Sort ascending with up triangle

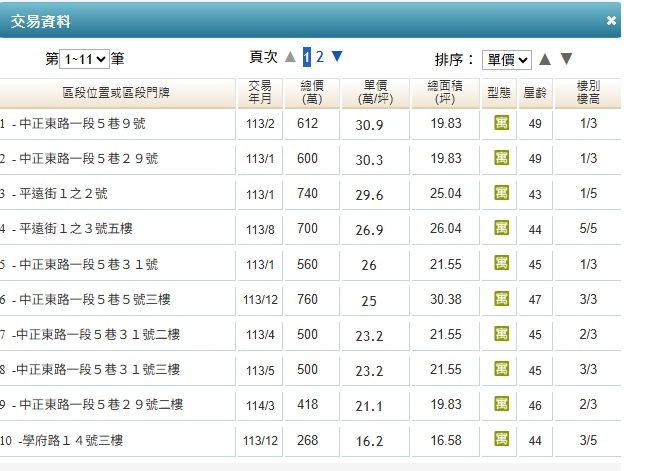click(545, 59)
